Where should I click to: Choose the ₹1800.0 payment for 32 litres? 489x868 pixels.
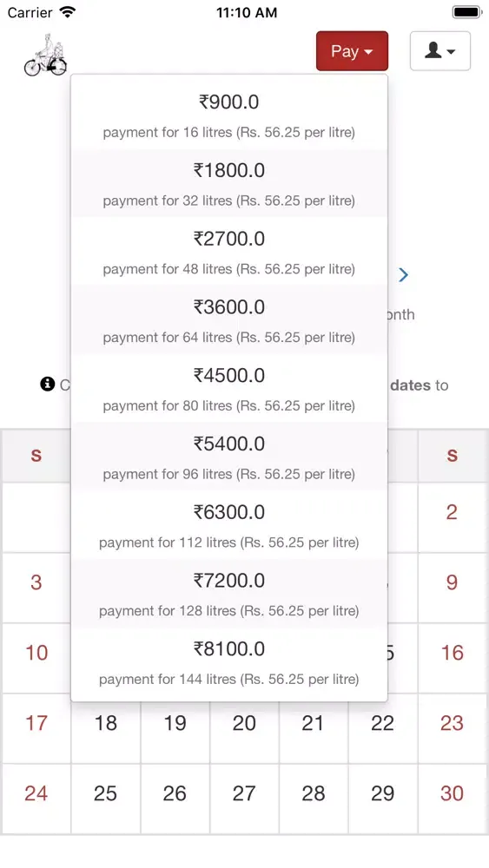pyautogui.click(x=229, y=183)
